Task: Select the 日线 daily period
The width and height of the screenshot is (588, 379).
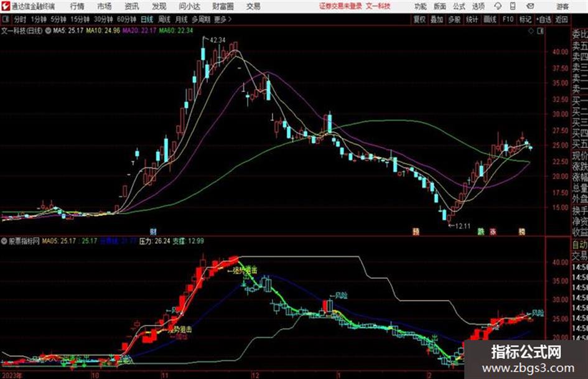Action: (x=147, y=19)
